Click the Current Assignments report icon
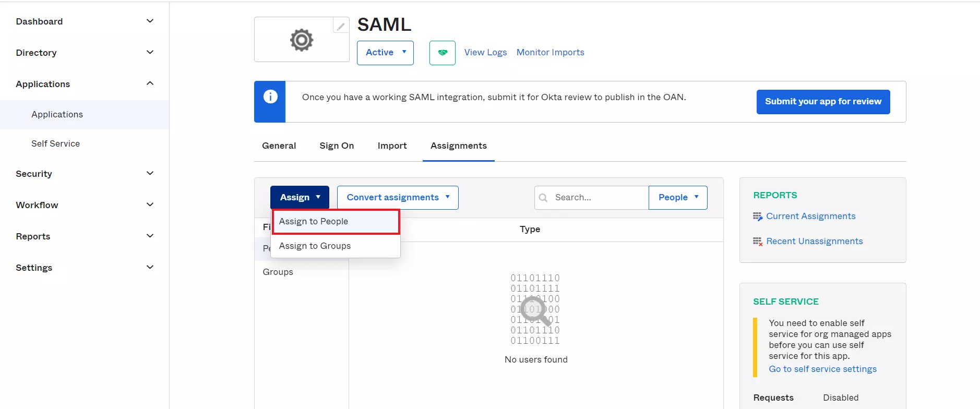The height and width of the screenshot is (409, 980). [758, 216]
